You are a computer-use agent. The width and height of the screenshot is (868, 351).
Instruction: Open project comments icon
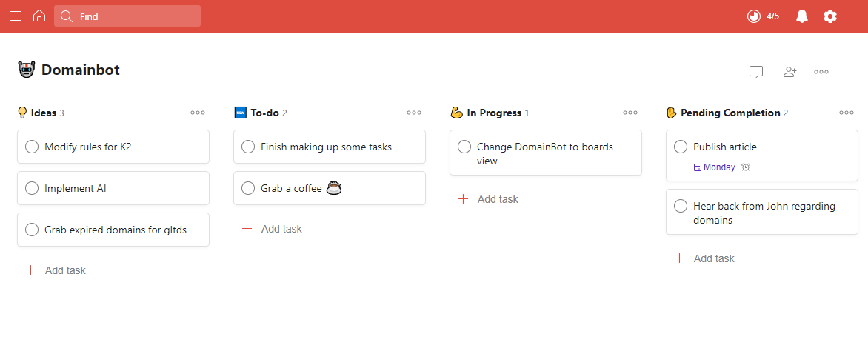756,72
